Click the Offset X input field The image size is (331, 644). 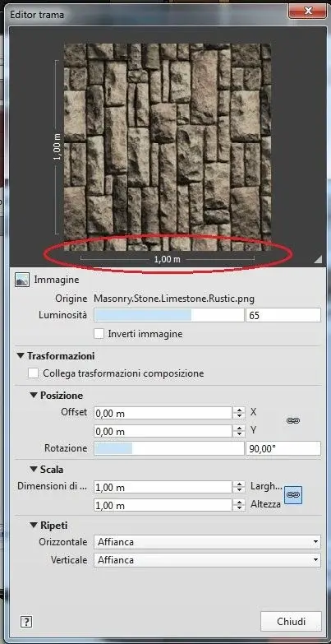[x=163, y=413]
